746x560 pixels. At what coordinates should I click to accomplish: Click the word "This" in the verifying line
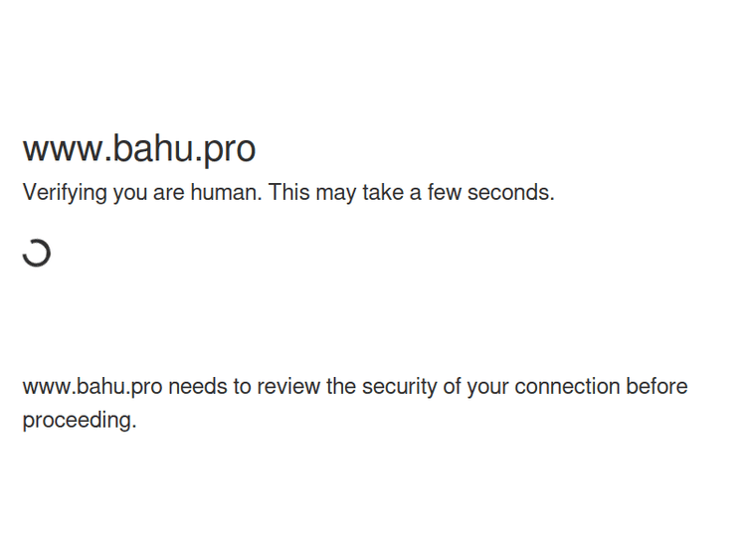click(x=289, y=193)
